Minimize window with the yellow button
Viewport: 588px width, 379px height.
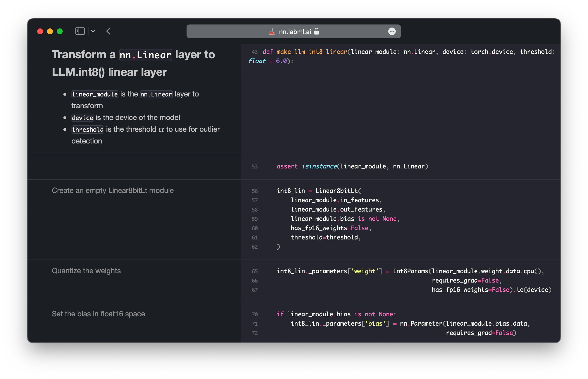50,31
